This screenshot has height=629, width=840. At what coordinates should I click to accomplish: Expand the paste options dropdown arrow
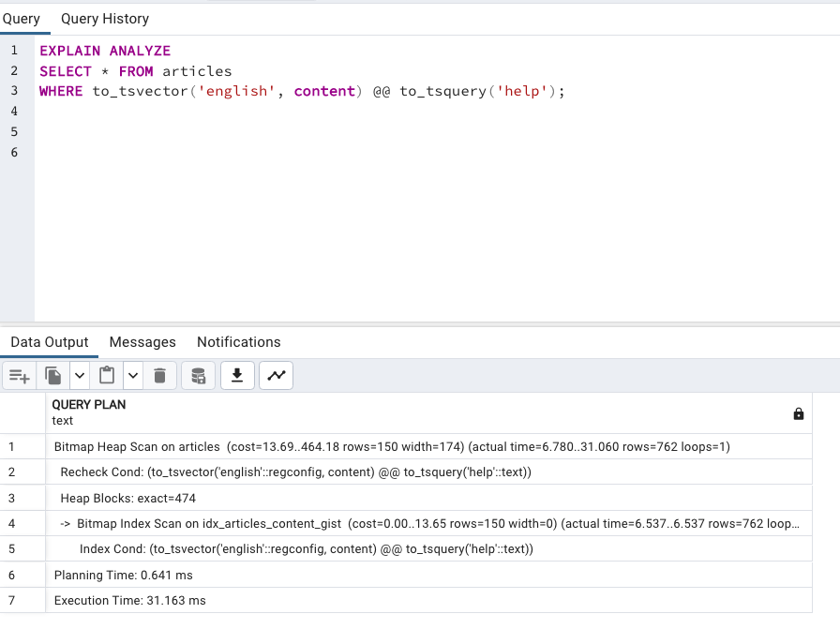pyautogui.click(x=133, y=376)
